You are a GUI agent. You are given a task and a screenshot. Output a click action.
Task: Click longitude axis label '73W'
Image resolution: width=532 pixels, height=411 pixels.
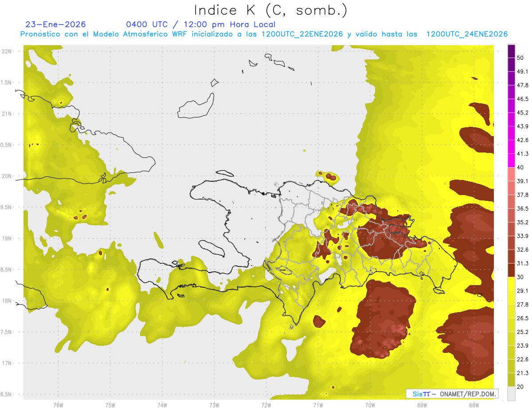pyautogui.click(x=214, y=405)
